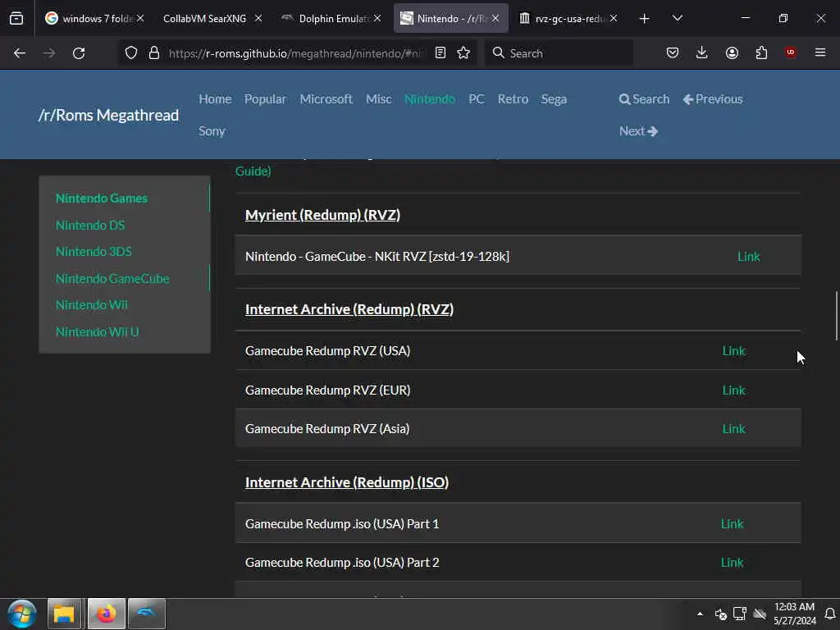Click the URL address bar field
Screen dimensions: 840x630
point(297,53)
